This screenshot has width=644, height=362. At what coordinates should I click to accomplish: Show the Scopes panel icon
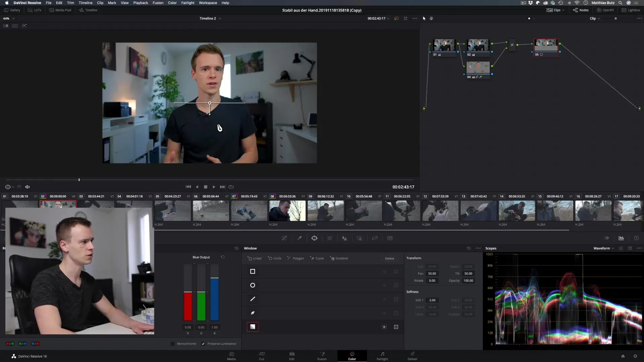tap(621, 238)
